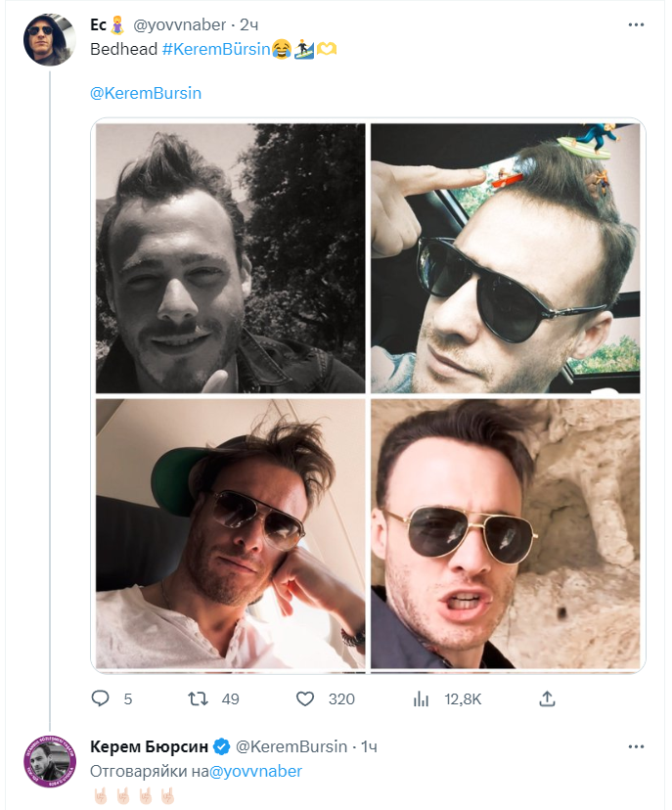This screenshot has width=672, height=810.
Task: Click the share upload icon
Action: pyautogui.click(x=548, y=698)
